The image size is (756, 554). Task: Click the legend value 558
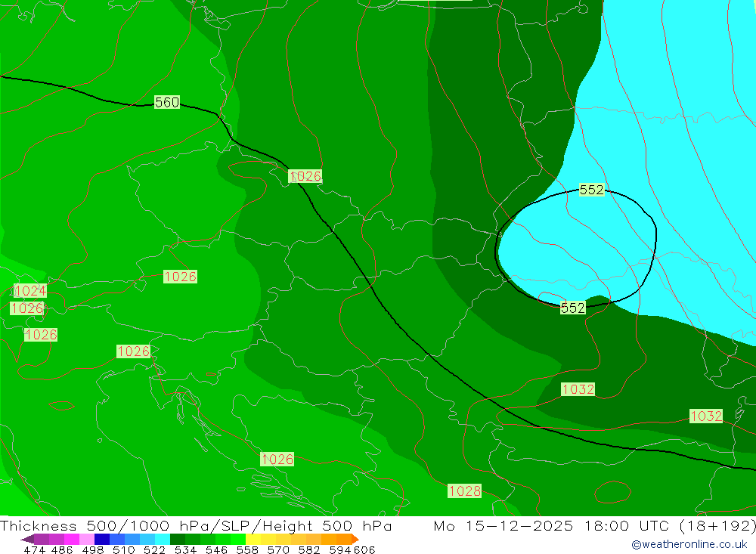point(247,550)
